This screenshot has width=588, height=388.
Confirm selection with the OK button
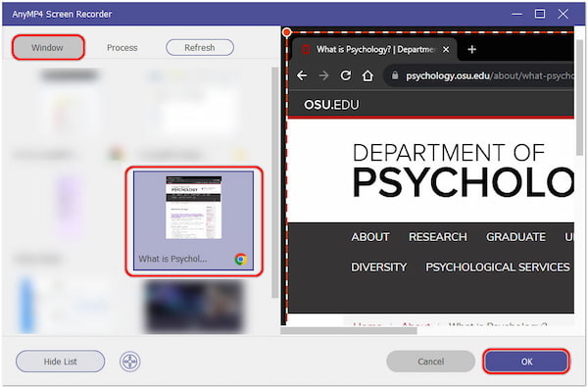click(x=526, y=362)
